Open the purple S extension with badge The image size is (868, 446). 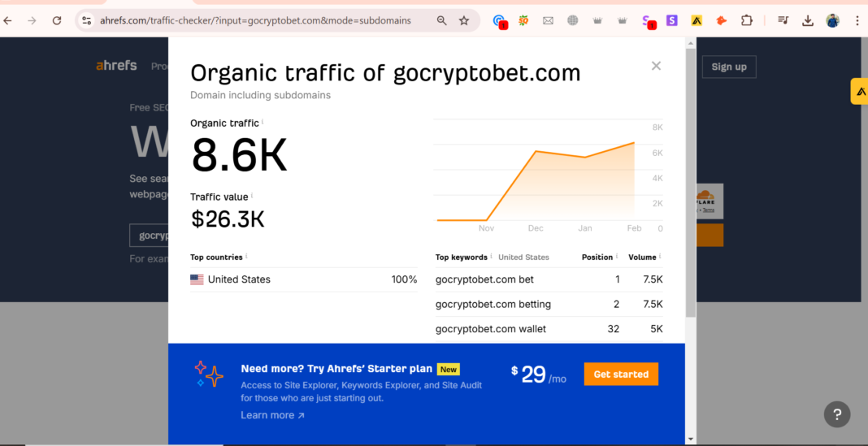[x=649, y=21]
